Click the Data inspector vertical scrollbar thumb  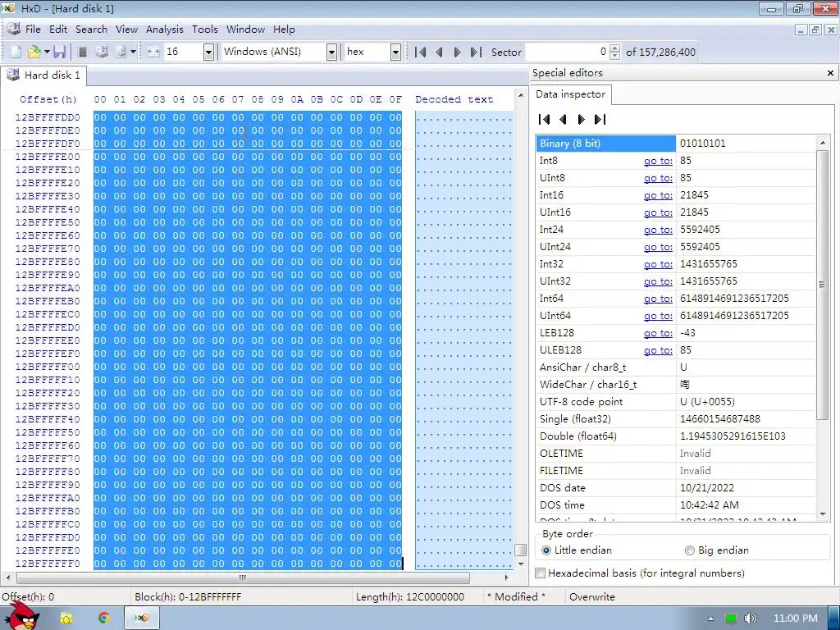tap(822, 285)
